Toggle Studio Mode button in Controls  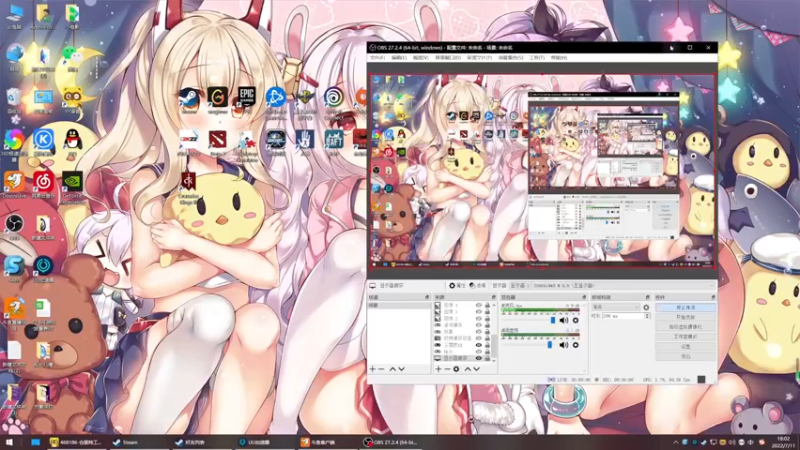(685, 337)
